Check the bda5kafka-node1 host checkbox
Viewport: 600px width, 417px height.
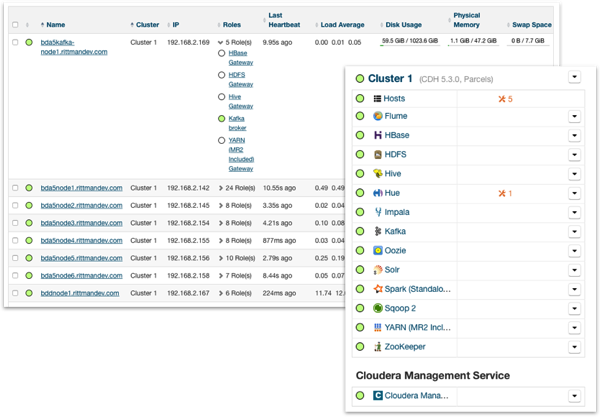click(15, 42)
